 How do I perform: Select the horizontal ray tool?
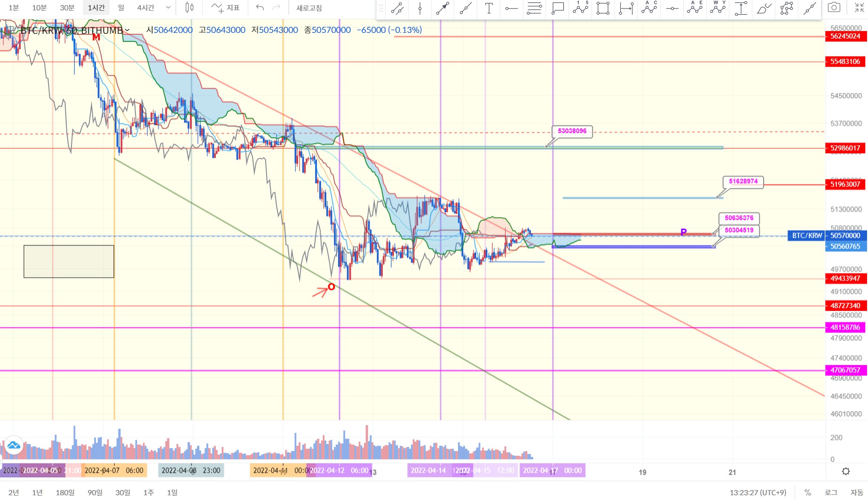pyautogui.click(x=512, y=8)
